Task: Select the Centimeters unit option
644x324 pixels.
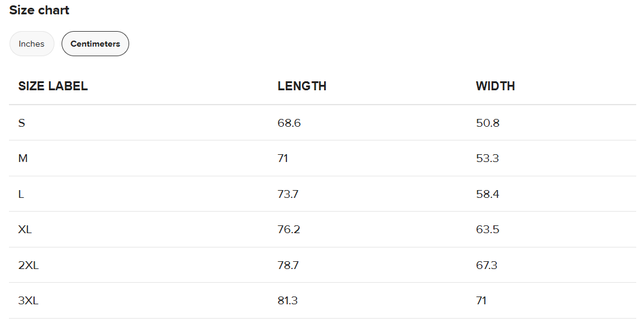Action: tap(95, 44)
